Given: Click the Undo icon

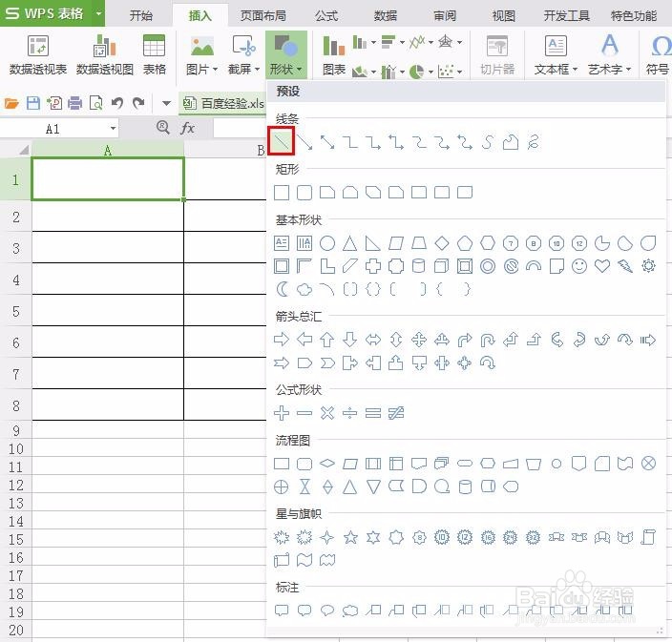Looking at the screenshot, I should point(117,103).
